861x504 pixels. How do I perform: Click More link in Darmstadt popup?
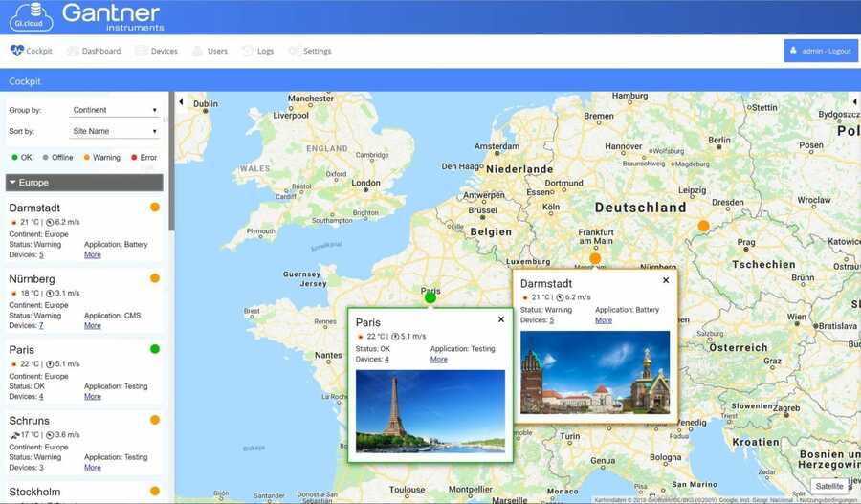click(603, 320)
